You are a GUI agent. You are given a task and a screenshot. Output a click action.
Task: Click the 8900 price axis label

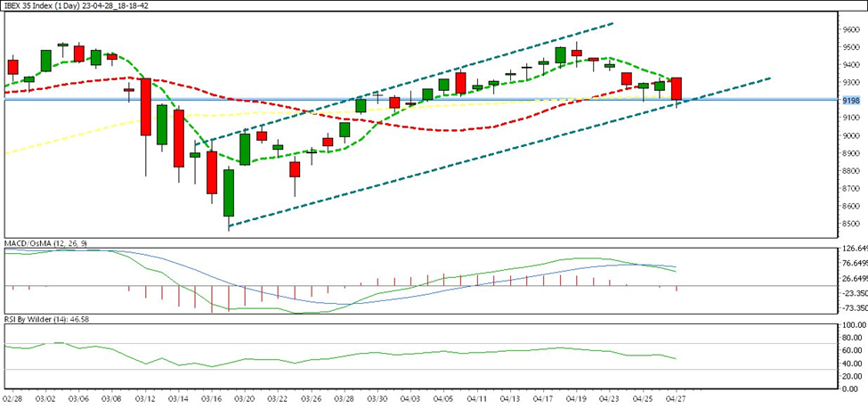[x=853, y=153]
